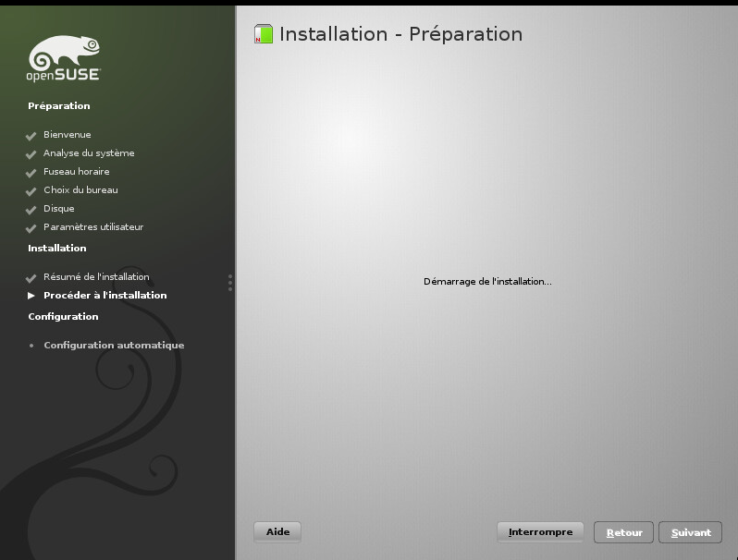This screenshot has height=560, width=738.
Task: Select the Disque step
Action: click(x=59, y=208)
